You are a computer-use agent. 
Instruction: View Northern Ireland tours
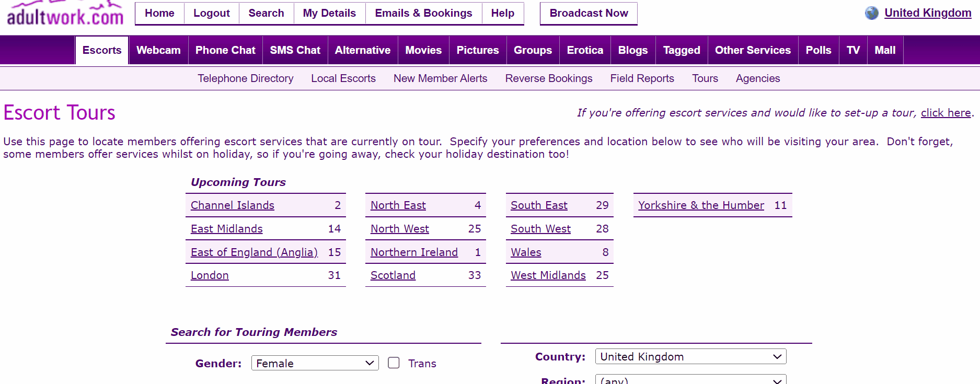[414, 252]
